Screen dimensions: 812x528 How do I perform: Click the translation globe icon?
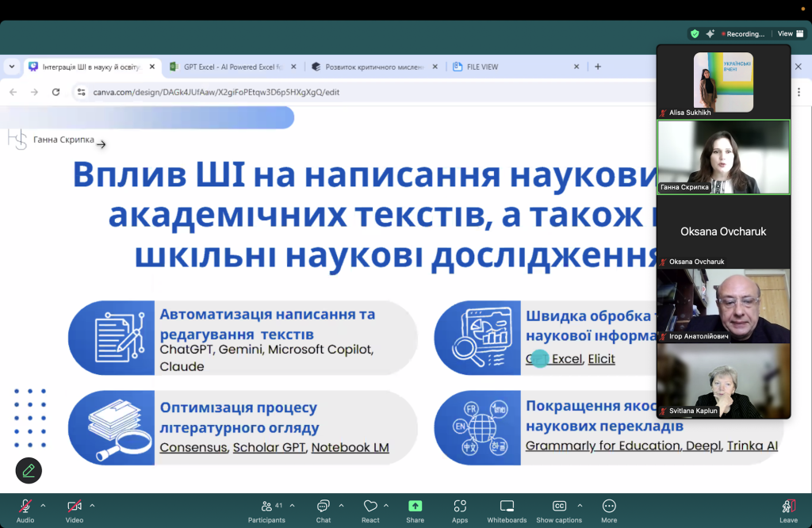[480, 427]
